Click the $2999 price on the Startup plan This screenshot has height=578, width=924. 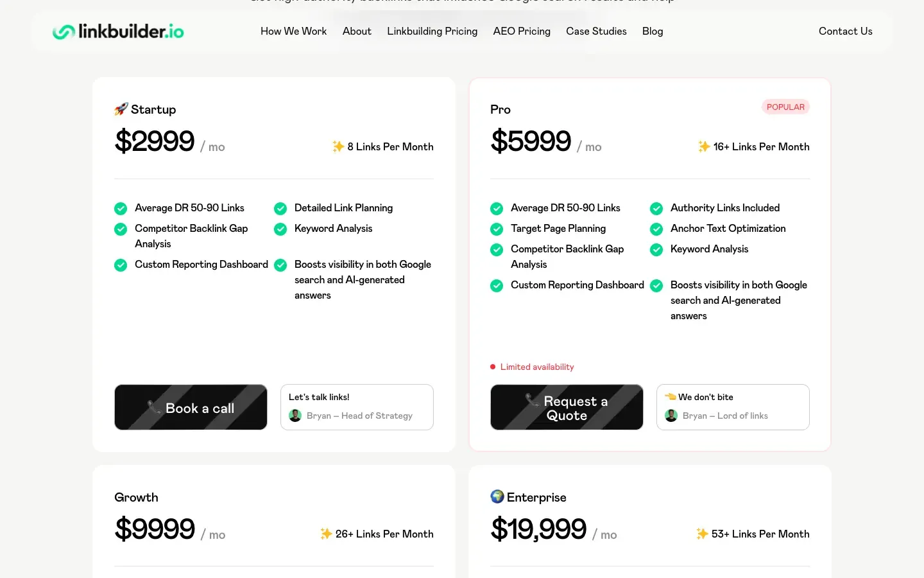(155, 141)
